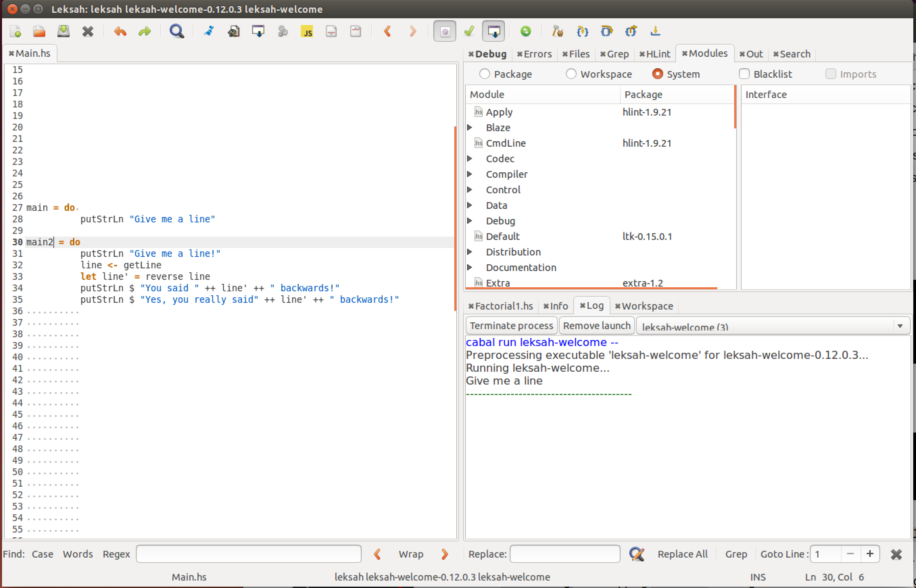
Task: Click the green checkmark toolbar icon
Action: pos(469,31)
